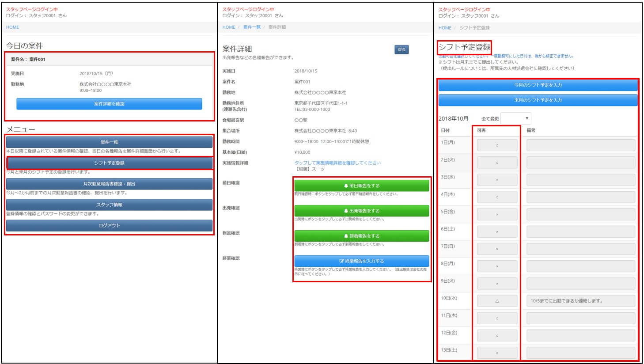This screenshot has height=364, width=644.
Task: Click the 戻る button
Action: [x=402, y=49]
